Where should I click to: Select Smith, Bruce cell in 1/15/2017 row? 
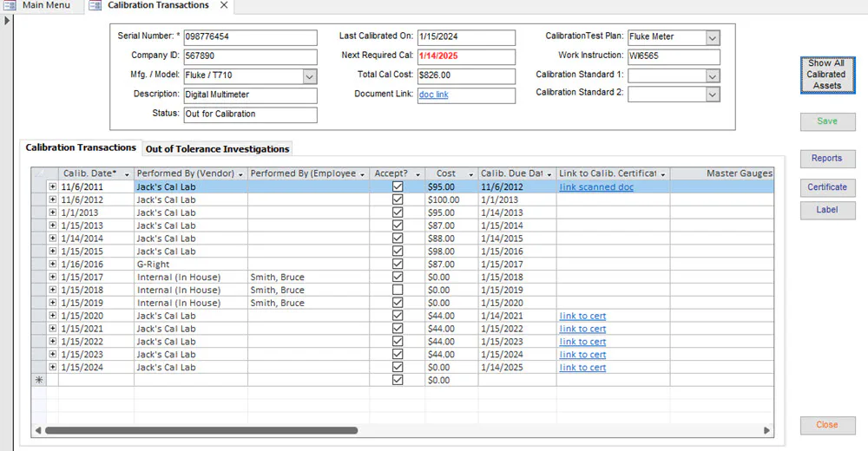[x=308, y=277]
